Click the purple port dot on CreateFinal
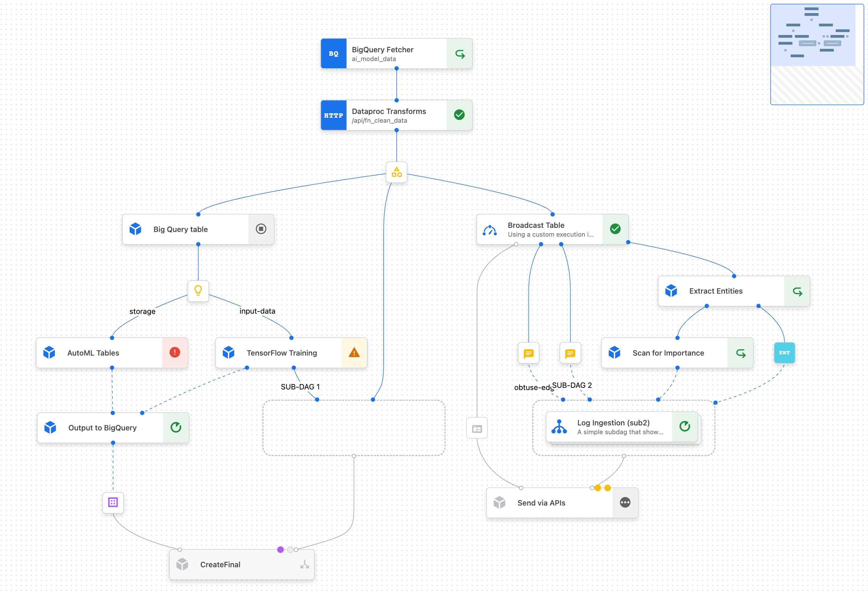The image size is (868, 591). 281,550
